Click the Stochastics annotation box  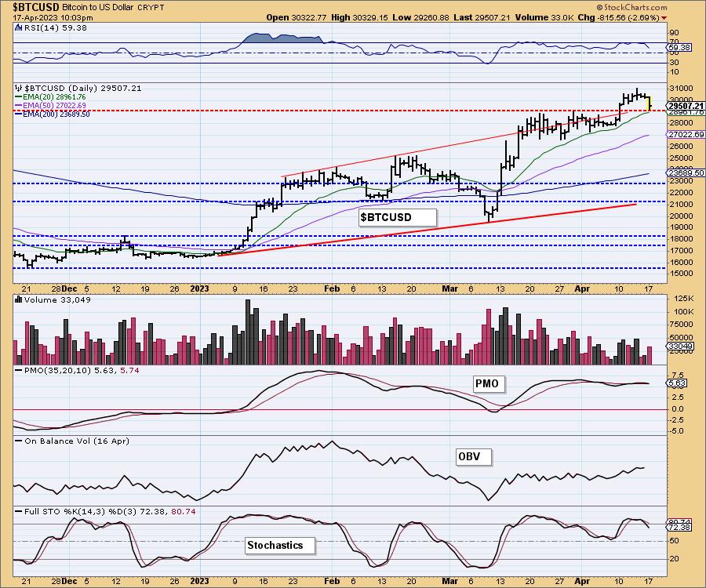[281, 545]
